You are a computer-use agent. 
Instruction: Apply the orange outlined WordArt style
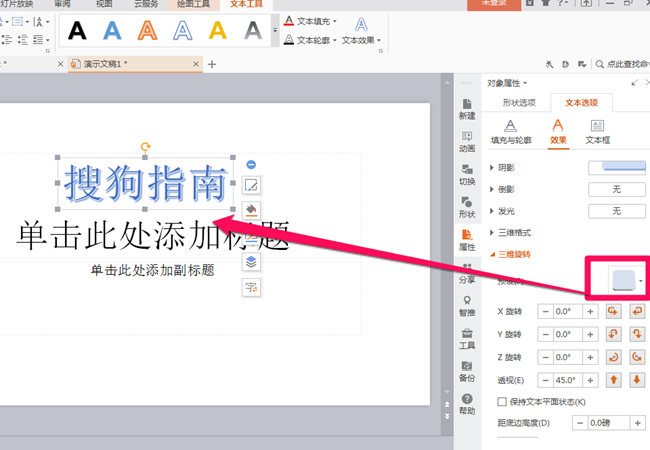(x=147, y=31)
